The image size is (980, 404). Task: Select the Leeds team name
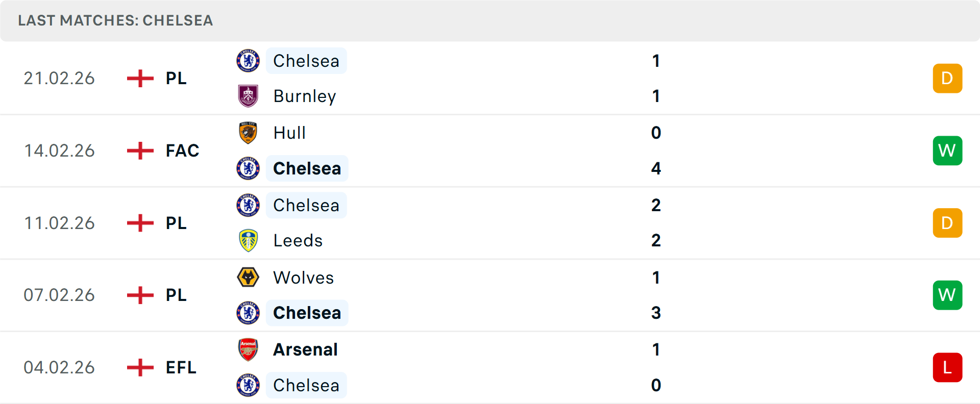coord(298,240)
